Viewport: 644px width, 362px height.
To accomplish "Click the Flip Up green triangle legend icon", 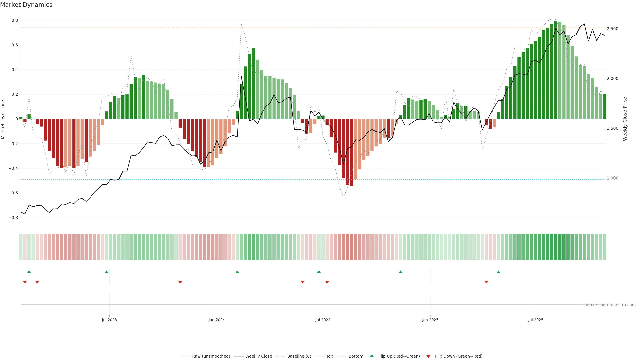I will 371,356.
